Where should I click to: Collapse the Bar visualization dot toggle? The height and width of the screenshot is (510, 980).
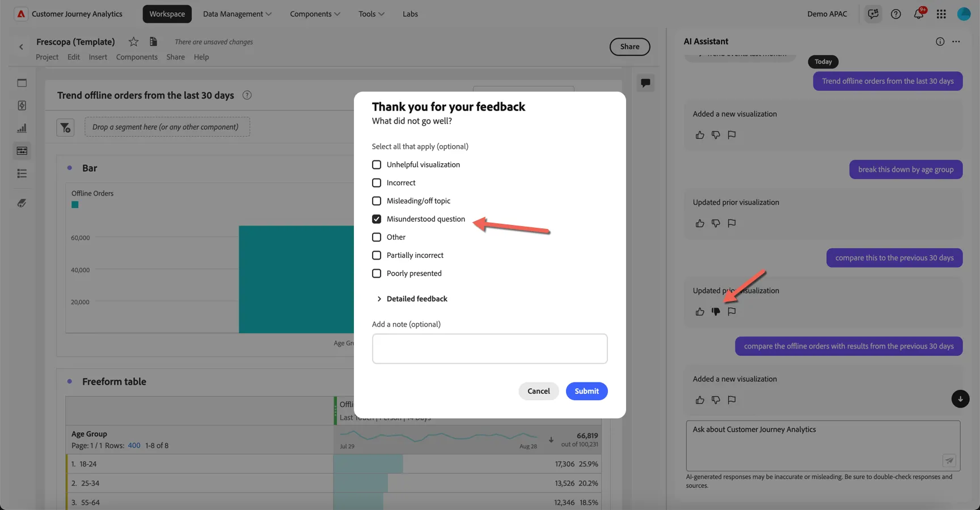tap(70, 168)
